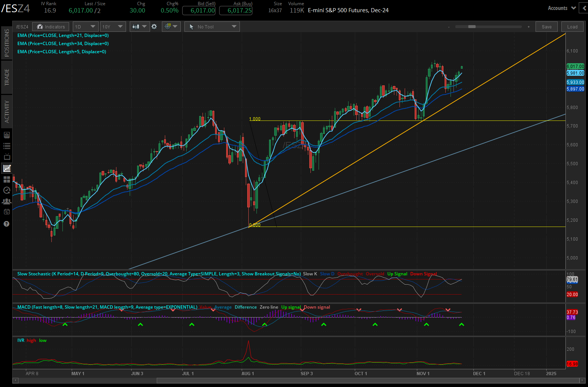Open the 1D interval dropdown
The image size is (588, 387).
[x=85, y=27]
